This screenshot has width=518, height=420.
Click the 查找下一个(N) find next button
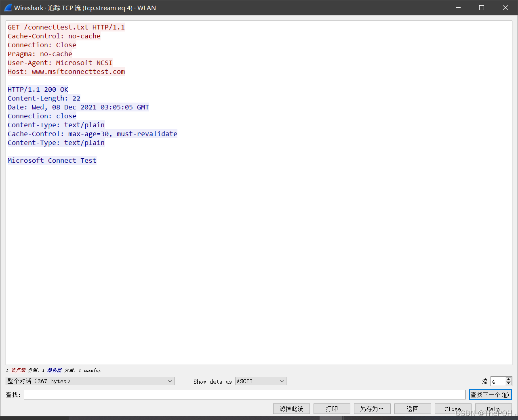click(490, 395)
